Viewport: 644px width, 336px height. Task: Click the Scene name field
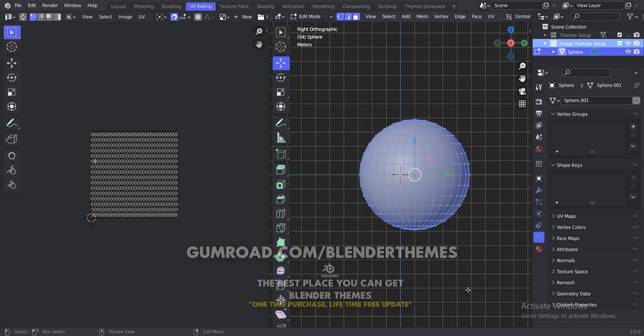pos(516,5)
